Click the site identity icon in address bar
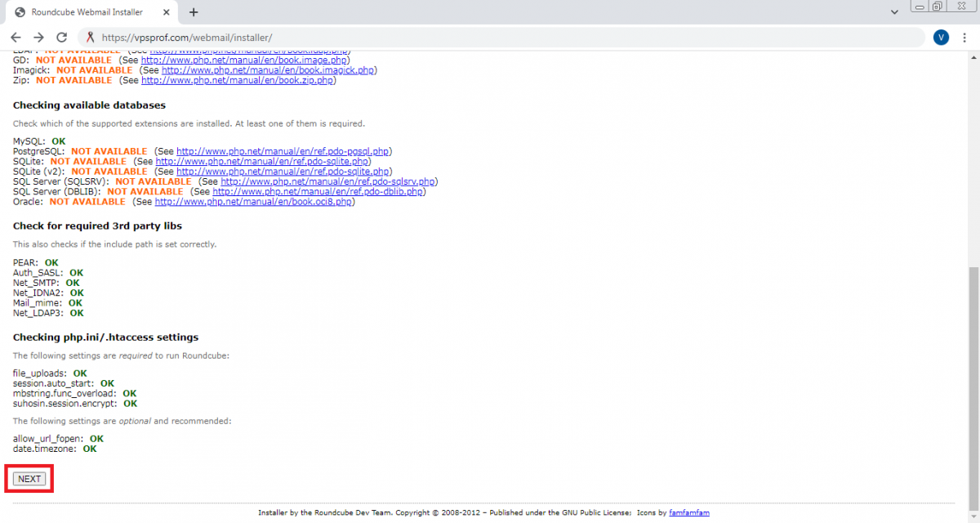The height and width of the screenshot is (523, 980). click(x=88, y=37)
